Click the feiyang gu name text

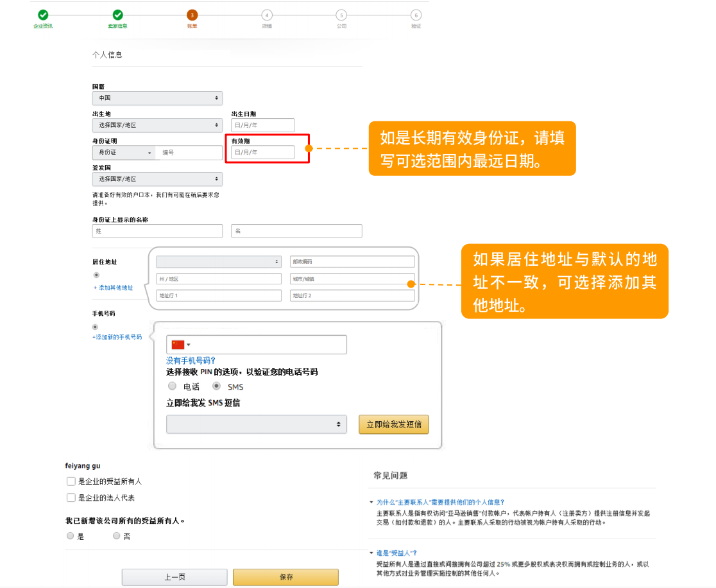83,465
